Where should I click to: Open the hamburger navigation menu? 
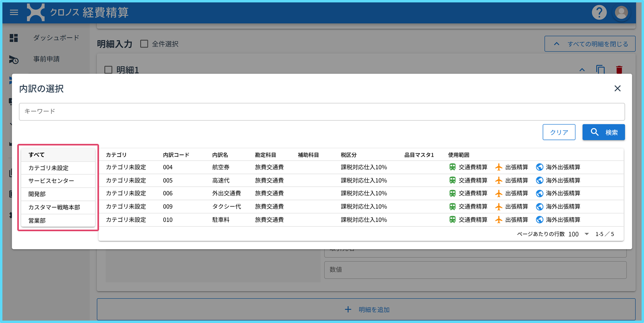14,12
